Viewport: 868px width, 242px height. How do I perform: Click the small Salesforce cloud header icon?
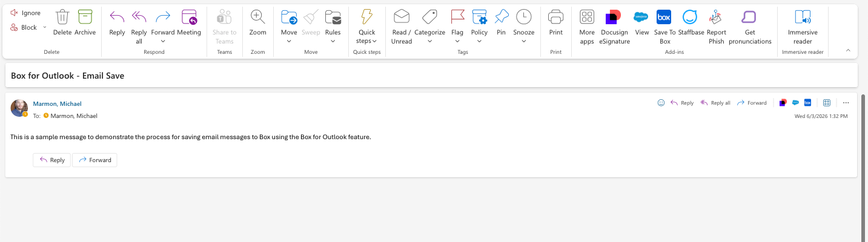tap(795, 103)
